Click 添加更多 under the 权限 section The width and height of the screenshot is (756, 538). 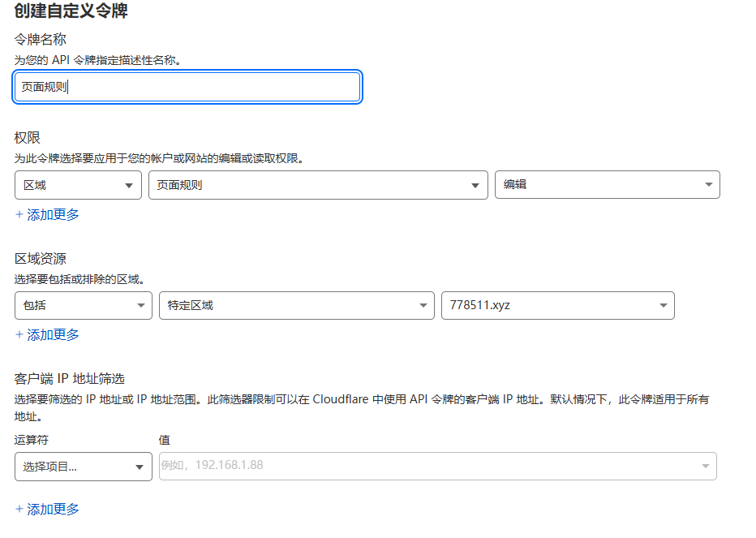[x=47, y=214]
